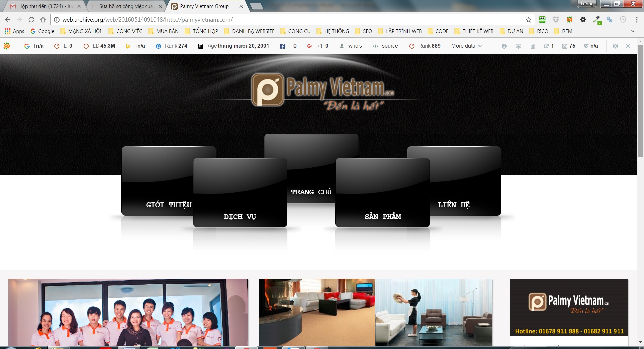View internal links count 75

click(x=569, y=46)
